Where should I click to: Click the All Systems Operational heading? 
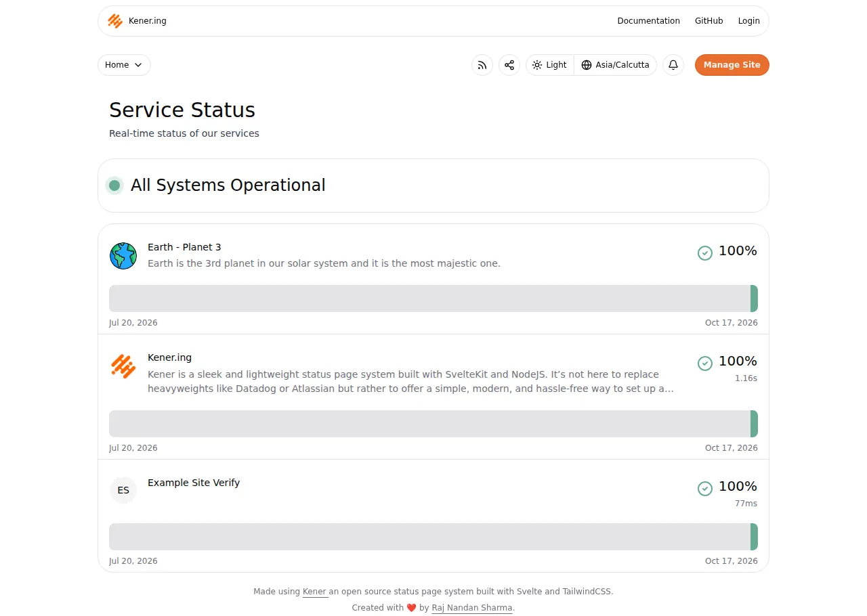[x=228, y=185]
